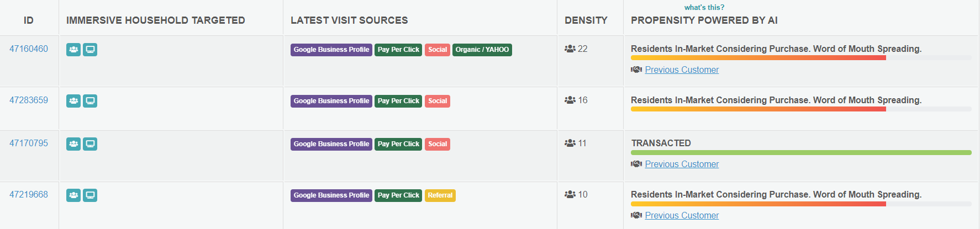Click the Latest Visit Sources column header
This screenshot has width=980, height=229.
pyautogui.click(x=349, y=20)
